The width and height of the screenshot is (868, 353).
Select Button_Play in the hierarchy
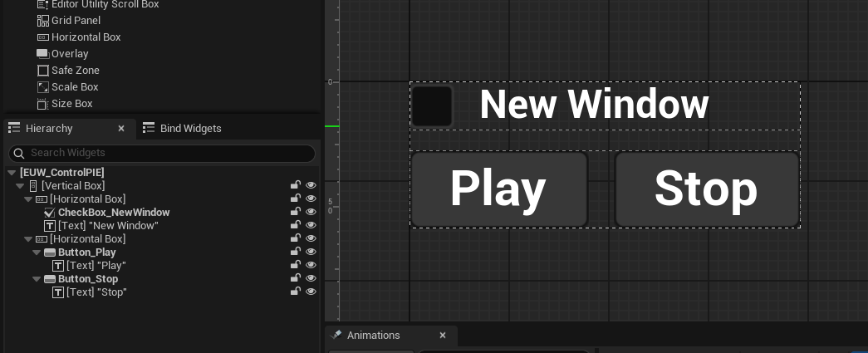(x=87, y=252)
